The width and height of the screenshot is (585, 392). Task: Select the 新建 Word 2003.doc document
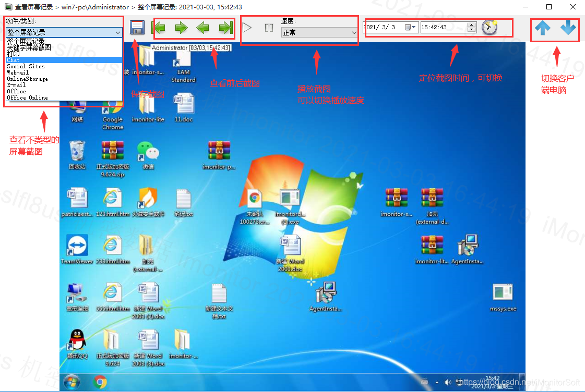point(290,253)
